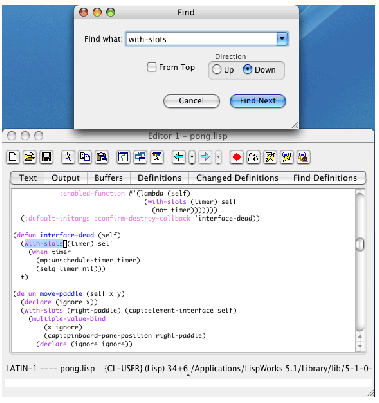This screenshot has width=379, height=403.
Task: Click the New file icon in toolbar
Action: point(13,157)
